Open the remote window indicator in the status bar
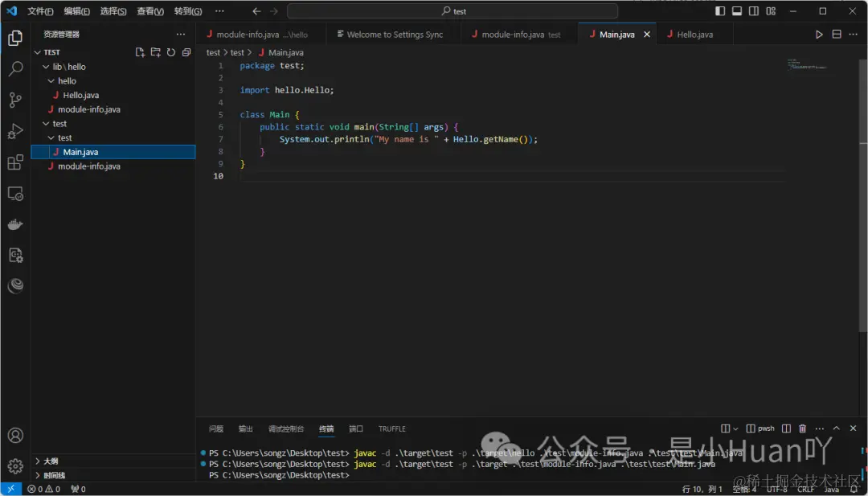 (10, 489)
